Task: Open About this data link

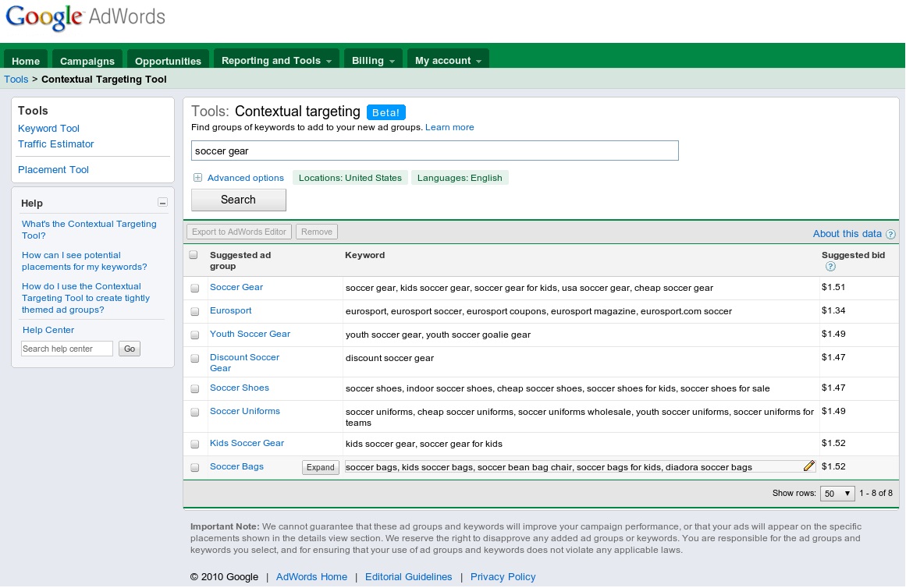Action: point(847,233)
